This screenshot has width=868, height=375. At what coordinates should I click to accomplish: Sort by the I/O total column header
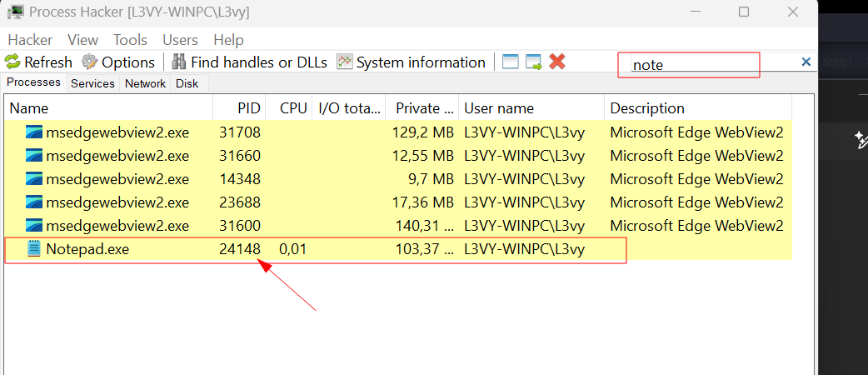[349, 108]
